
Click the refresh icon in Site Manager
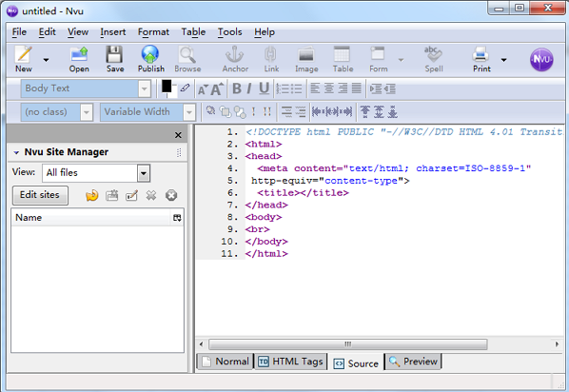[91, 196]
